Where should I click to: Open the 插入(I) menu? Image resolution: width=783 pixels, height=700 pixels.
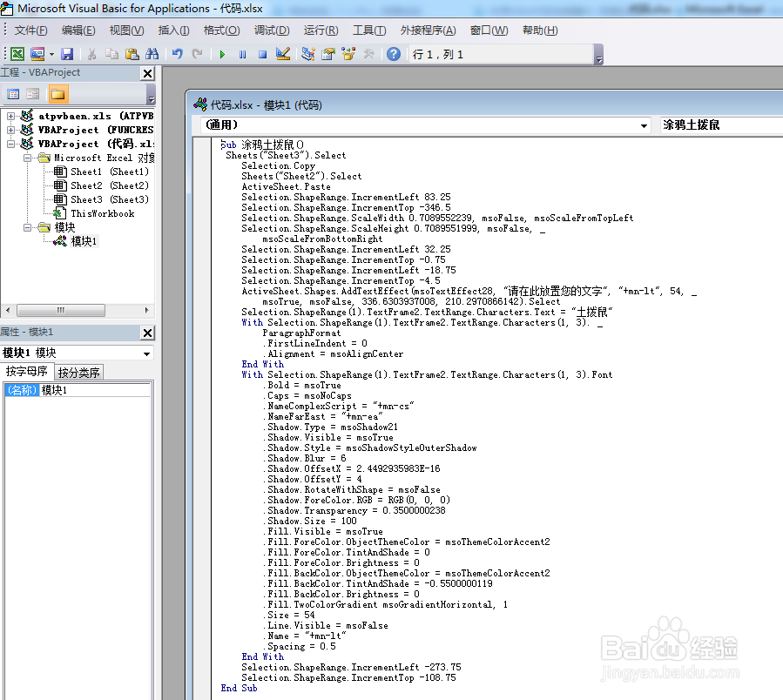(174, 30)
